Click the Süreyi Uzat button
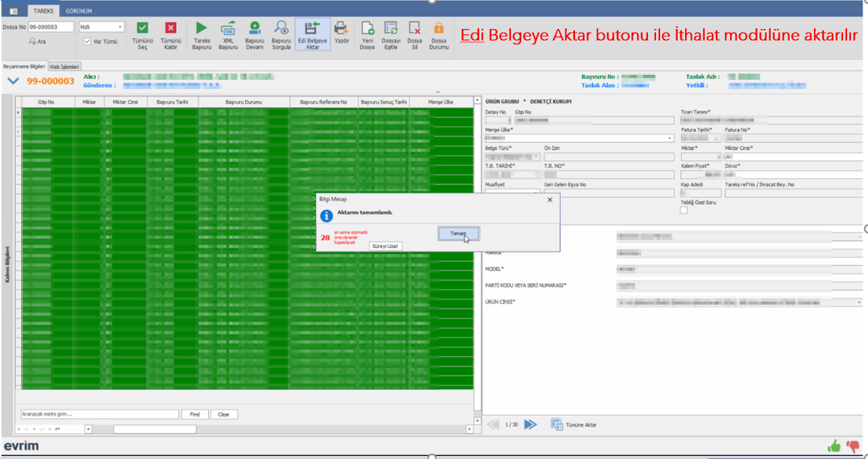868x459 pixels. (385, 246)
